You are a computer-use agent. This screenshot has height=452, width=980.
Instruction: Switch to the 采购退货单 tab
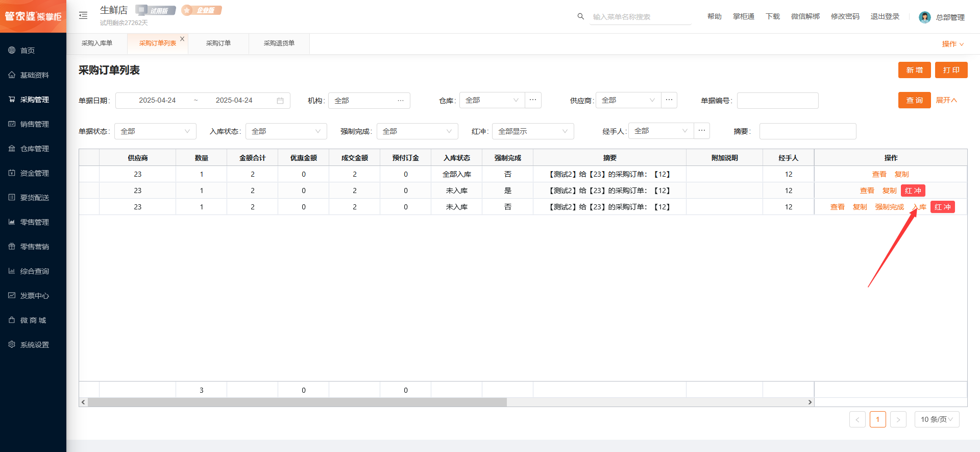(279, 43)
